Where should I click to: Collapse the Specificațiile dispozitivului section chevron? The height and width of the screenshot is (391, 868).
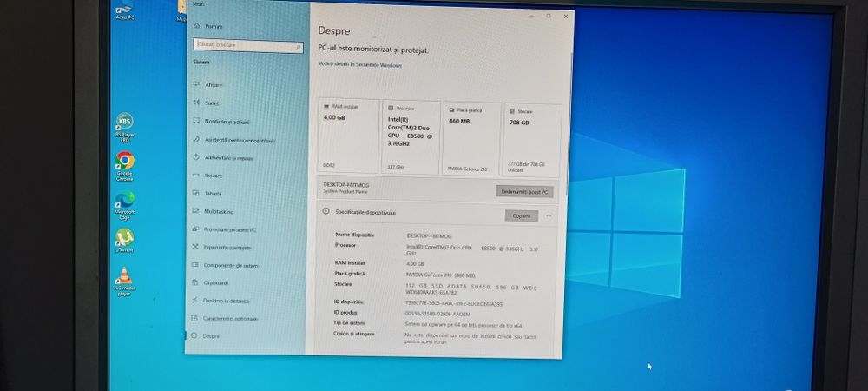(549, 216)
